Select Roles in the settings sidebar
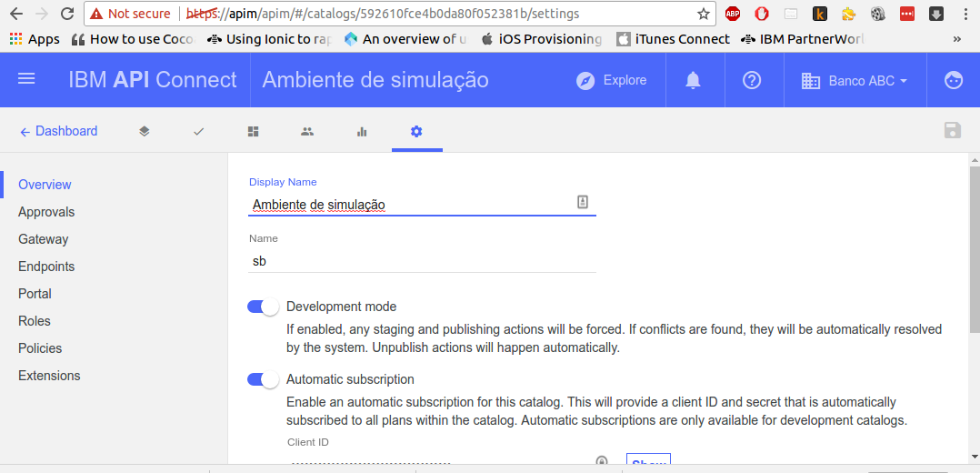The image size is (980, 473). click(35, 321)
